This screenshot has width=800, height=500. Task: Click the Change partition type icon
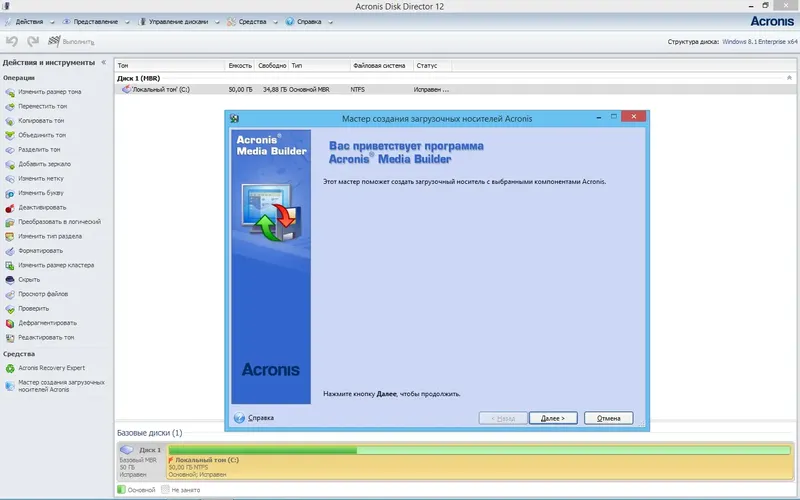(10, 237)
